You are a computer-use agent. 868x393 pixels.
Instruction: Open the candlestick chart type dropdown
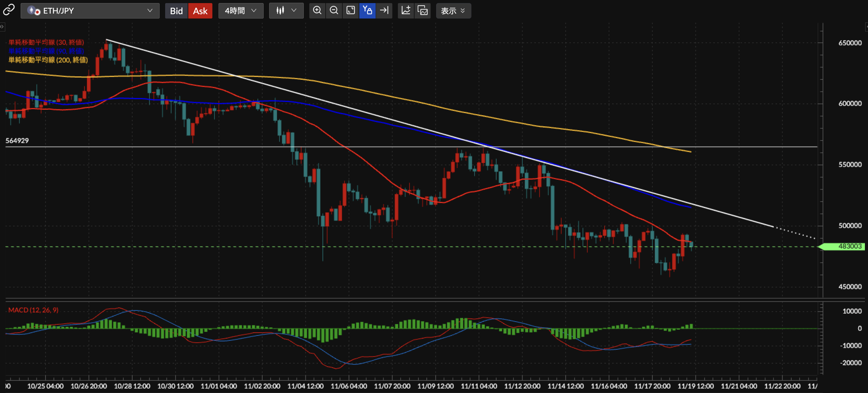(286, 11)
